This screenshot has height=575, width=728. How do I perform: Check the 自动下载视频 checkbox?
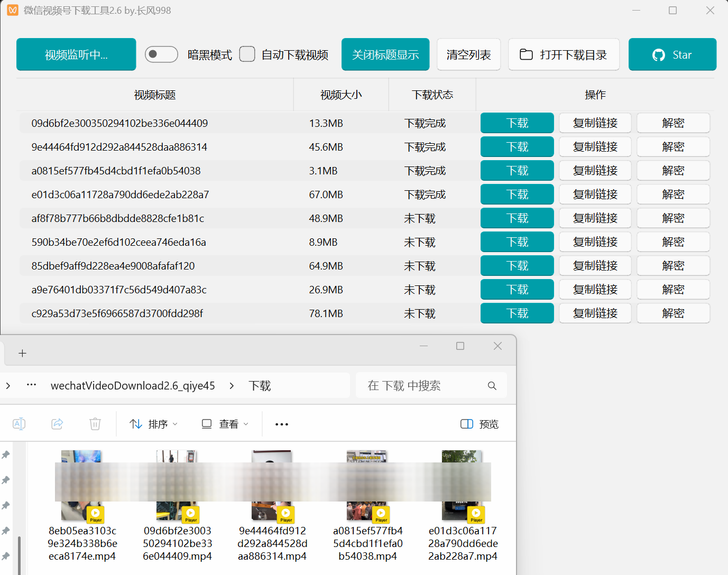pos(247,54)
